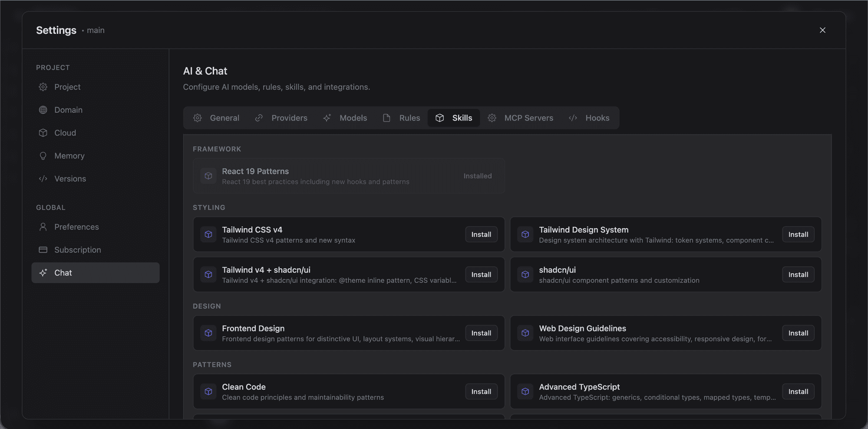Click the Preferences person icon

point(43,227)
